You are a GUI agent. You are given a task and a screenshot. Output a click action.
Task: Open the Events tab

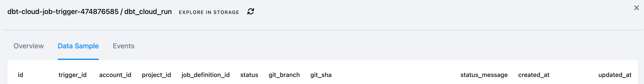click(123, 46)
